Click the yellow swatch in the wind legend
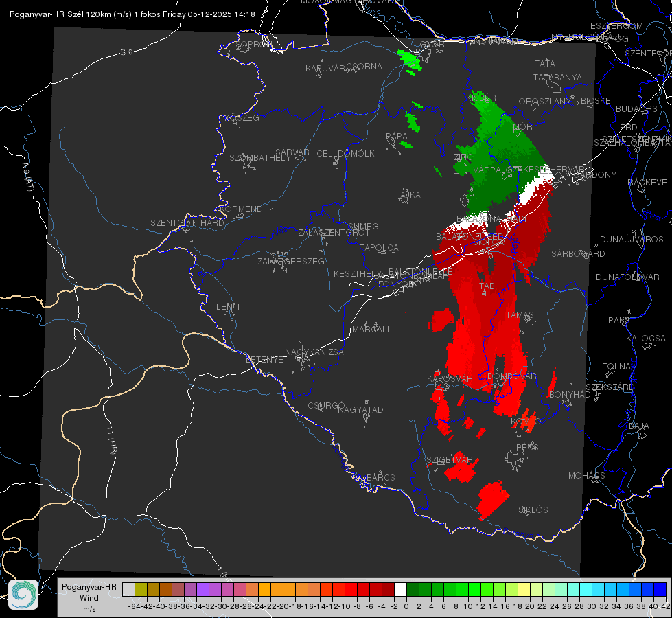 (x=524, y=590)
